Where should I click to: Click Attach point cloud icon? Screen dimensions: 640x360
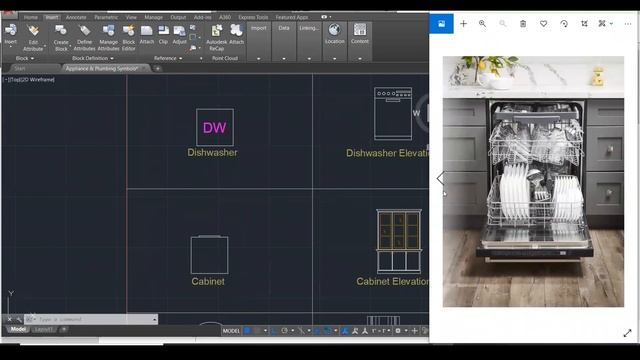pos(236,31)
